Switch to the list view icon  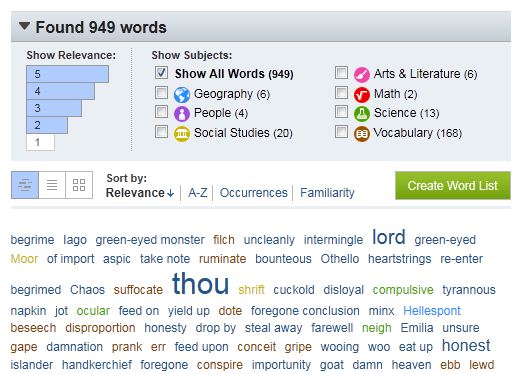pyautogui.click(x=52, y=185)
